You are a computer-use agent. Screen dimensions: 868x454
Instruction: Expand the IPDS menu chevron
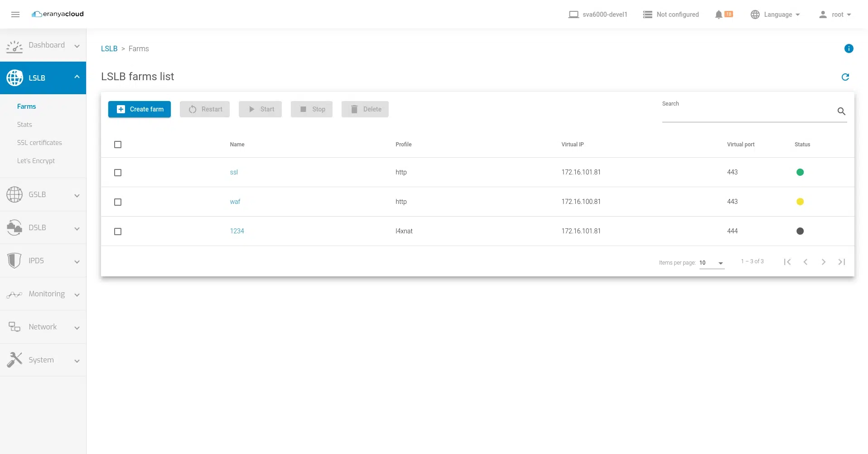77,261
